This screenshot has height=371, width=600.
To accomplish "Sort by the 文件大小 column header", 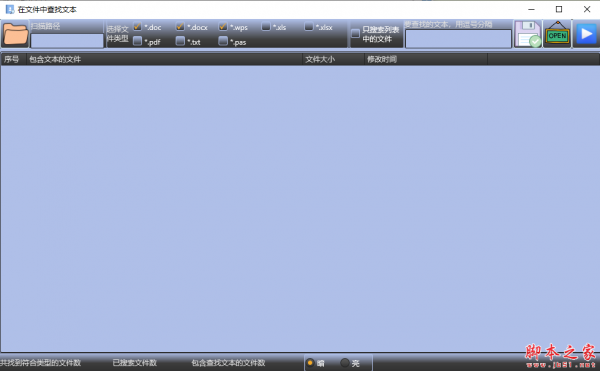I will click(333, 59).
